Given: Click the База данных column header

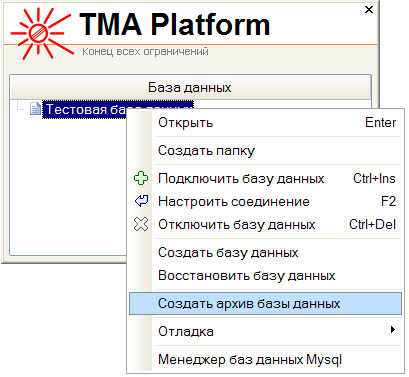Looking at the screenshot, I should (x=190, y=87).
